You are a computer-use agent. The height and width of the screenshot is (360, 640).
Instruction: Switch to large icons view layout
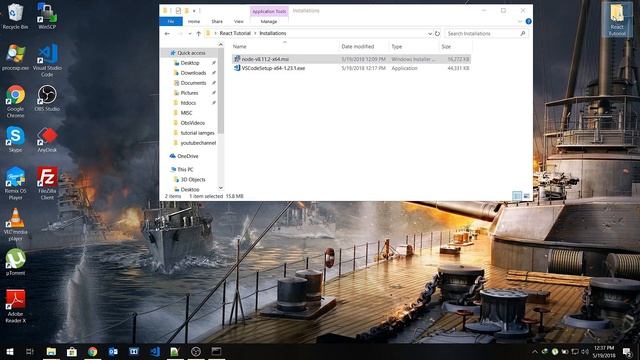tap(527, 196)
